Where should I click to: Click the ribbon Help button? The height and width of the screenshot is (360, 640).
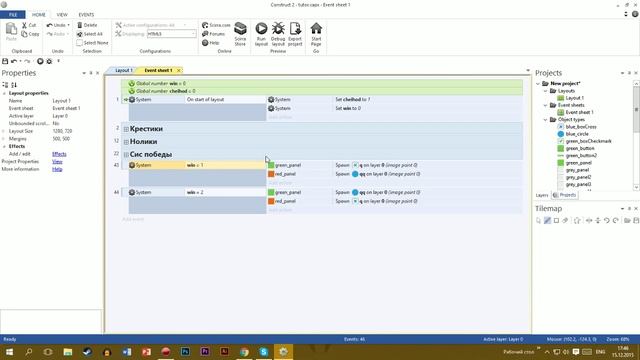tap(211, 42)
